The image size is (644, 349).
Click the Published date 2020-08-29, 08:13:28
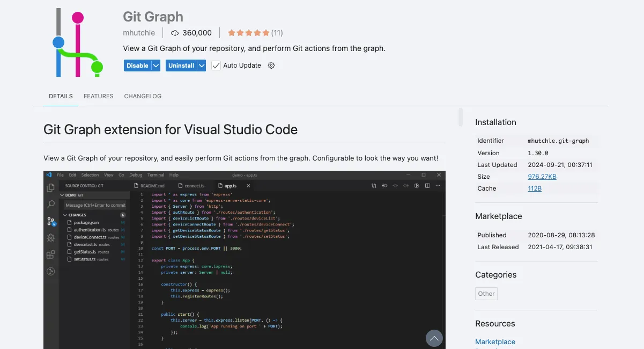pos(561,235)
